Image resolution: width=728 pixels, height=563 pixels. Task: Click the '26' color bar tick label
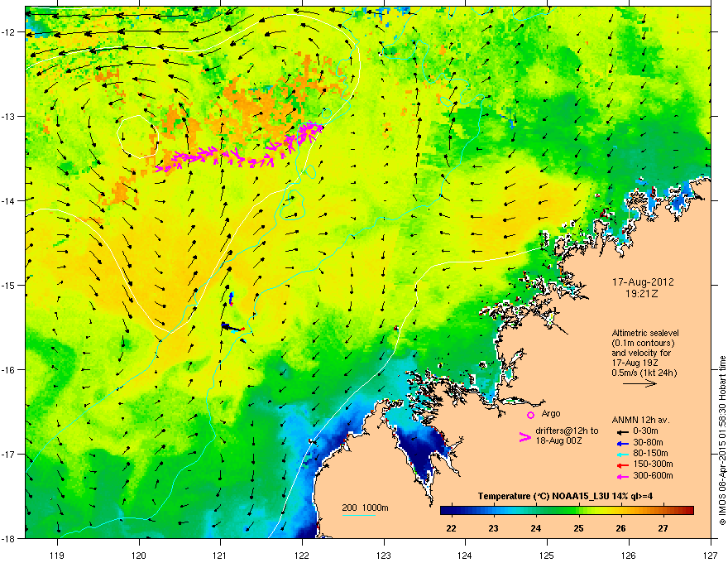[x=620, y=528]
